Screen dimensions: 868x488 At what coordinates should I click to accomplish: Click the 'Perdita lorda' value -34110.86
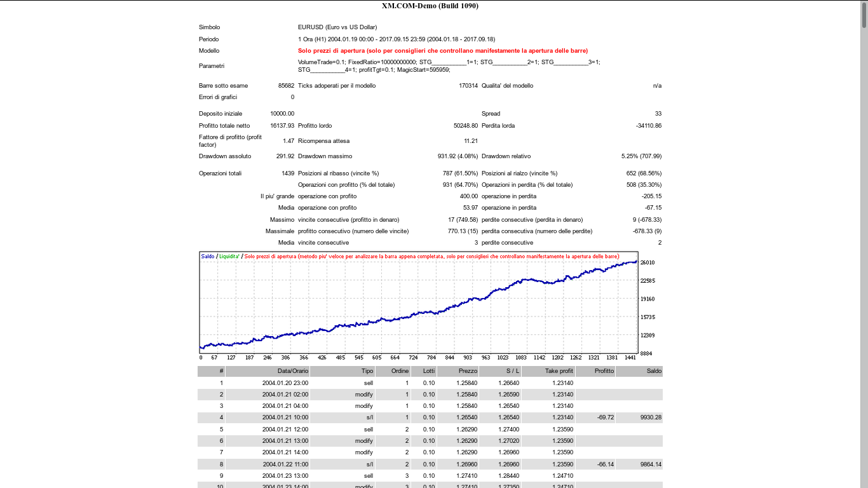[649, 126]
